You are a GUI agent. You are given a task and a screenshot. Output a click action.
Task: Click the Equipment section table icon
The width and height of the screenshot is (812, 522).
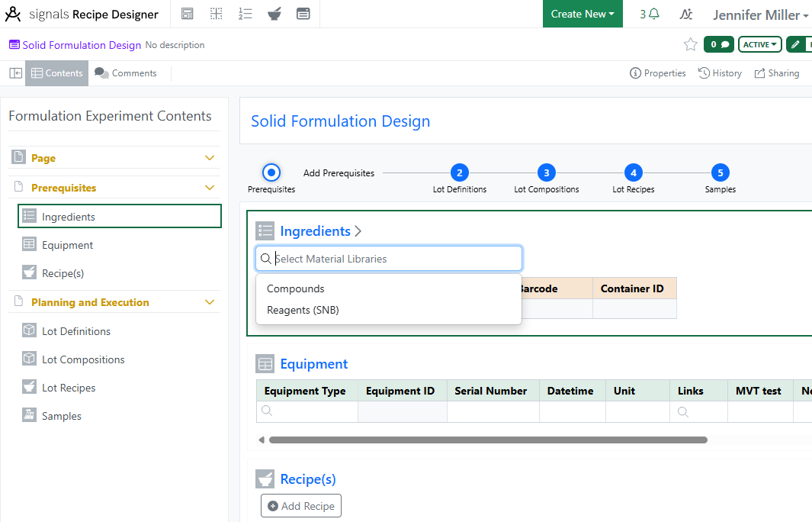[x=265, y=364]
